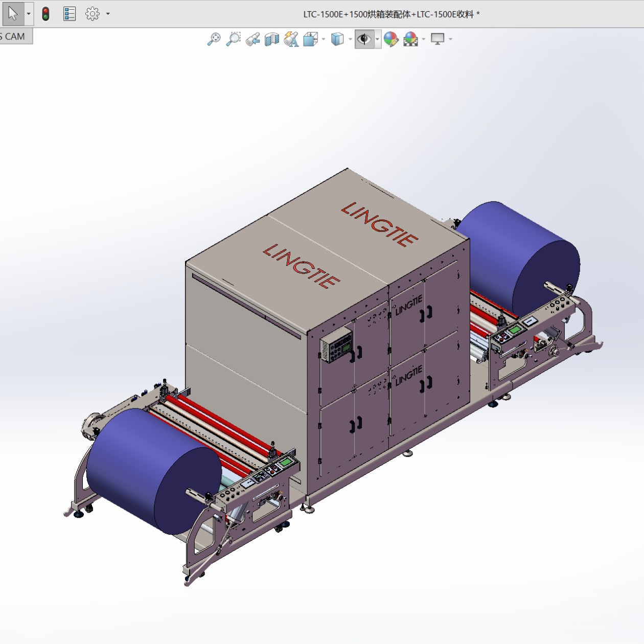Click the View Orientation cube icon

(x=310, y=39)
